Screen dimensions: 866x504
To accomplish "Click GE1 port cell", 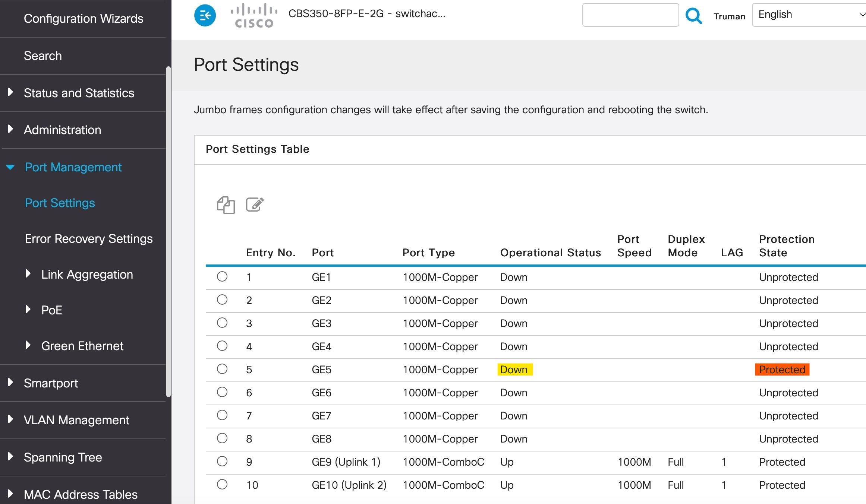I will pos(321,277).
